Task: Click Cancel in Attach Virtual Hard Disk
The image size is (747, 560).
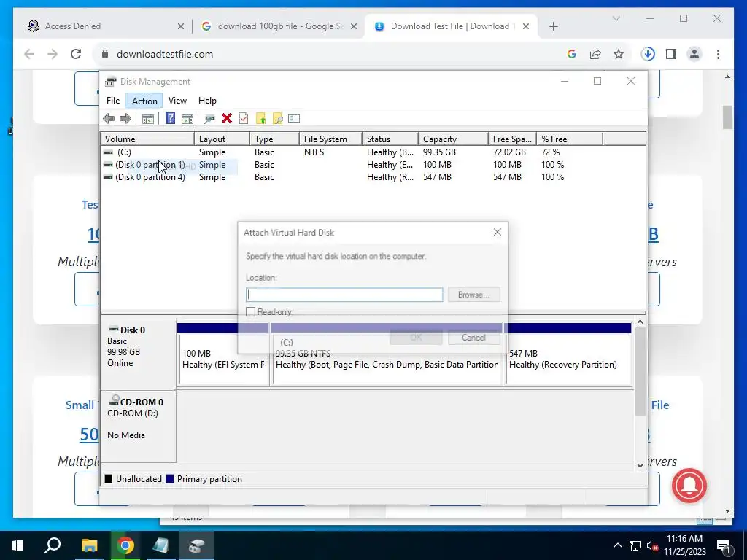Action: pyautogui.click(x=473, y=338)
